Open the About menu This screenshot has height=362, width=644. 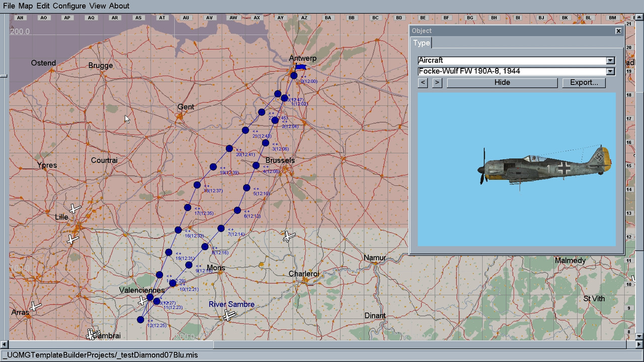point(119,6)
